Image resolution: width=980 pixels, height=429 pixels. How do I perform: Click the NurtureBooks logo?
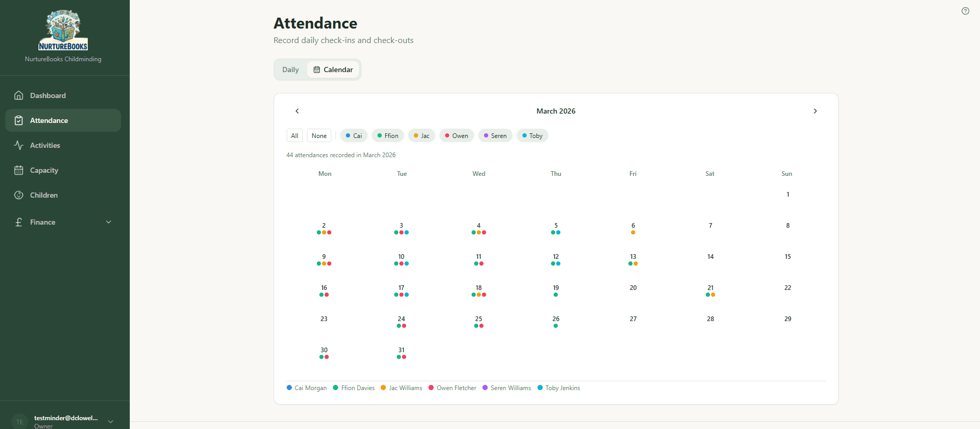[63, 30]
